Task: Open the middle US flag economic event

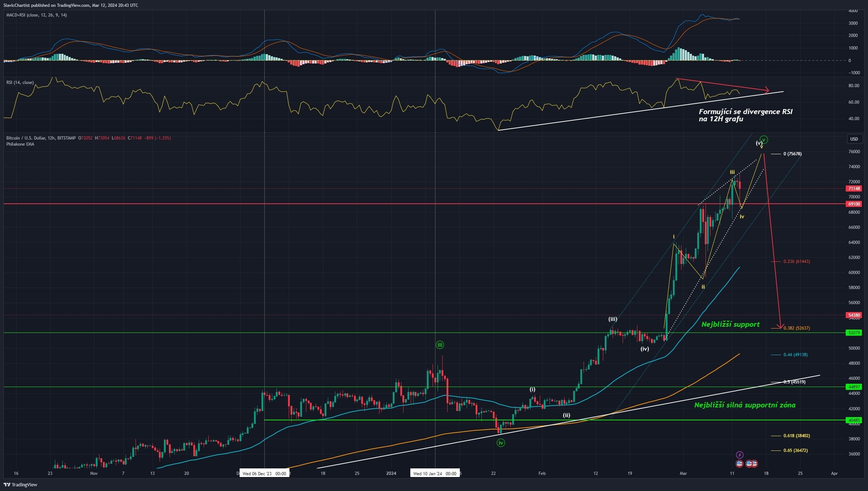Action: pos(749,464)
